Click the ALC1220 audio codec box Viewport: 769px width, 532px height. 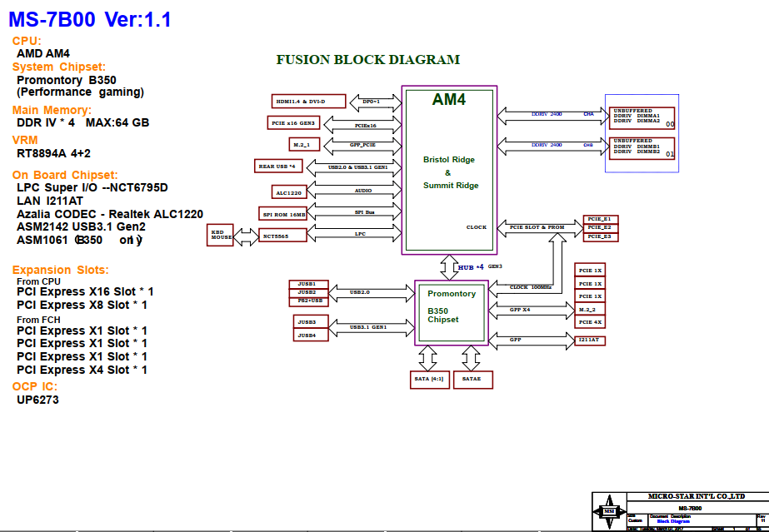click(x=289, y=192)
